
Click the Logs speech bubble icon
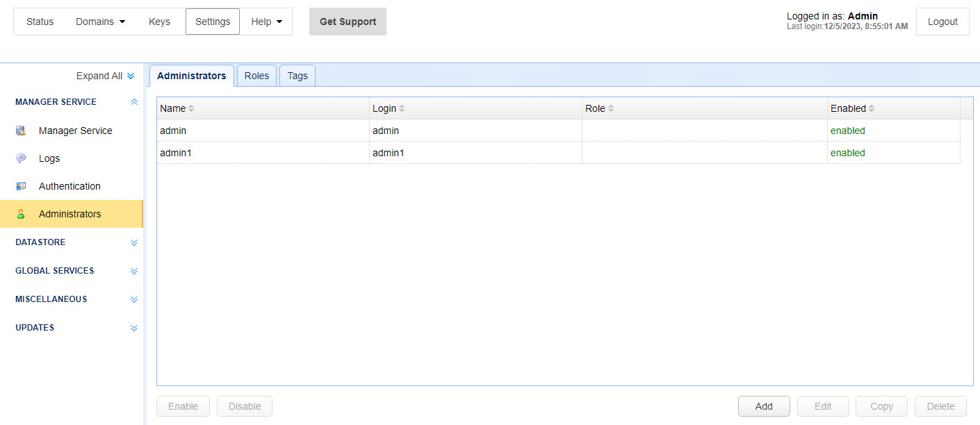(x=21, y=158)
